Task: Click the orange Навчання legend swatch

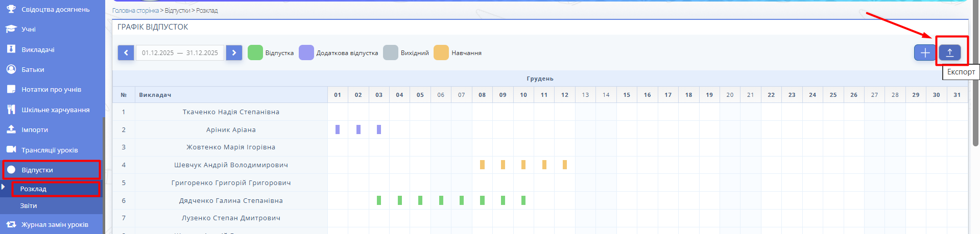Action: tap(441, 53)
